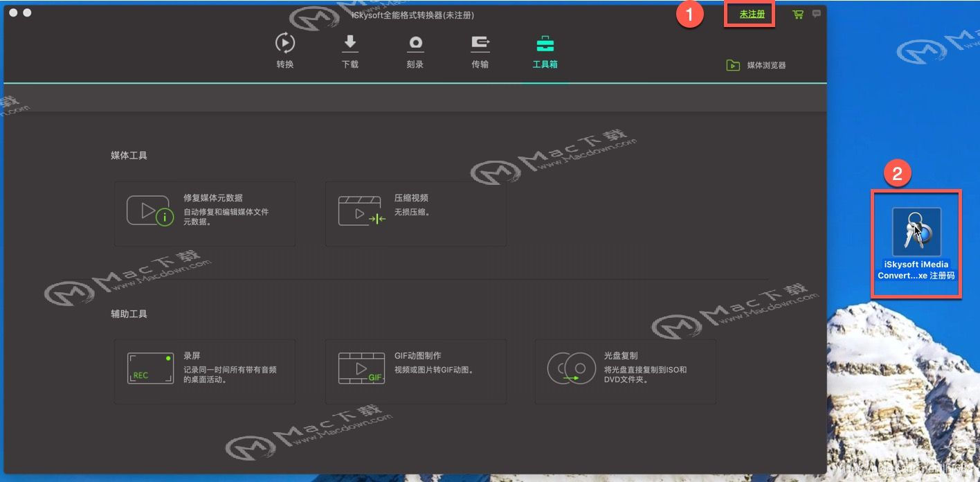Click the feedback chat bubble icon
This screenshot has height=482, width=980.
tap(817, 13)
